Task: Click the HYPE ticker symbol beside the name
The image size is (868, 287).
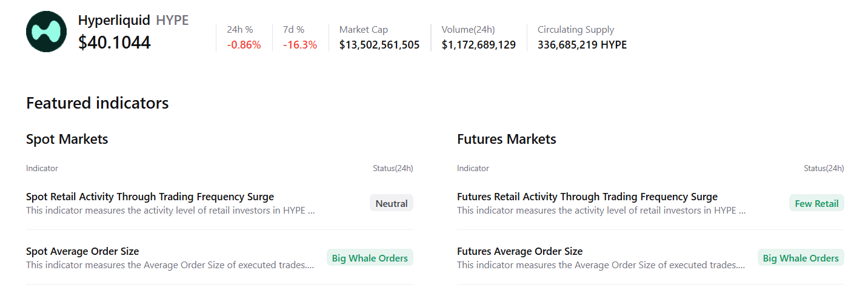Action: [172, 20]
